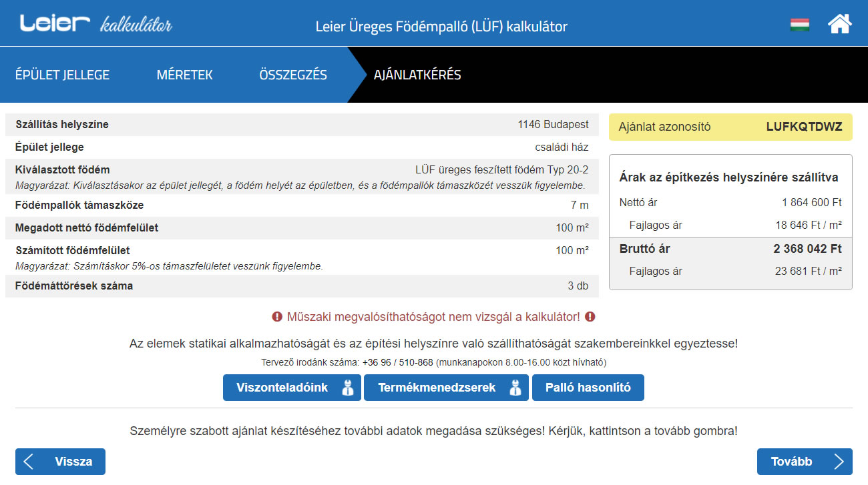Click the page title Leier Üreges Födémpalló kalkulátor
This screenshot has width=868, height=485.
tap(441, 27)
